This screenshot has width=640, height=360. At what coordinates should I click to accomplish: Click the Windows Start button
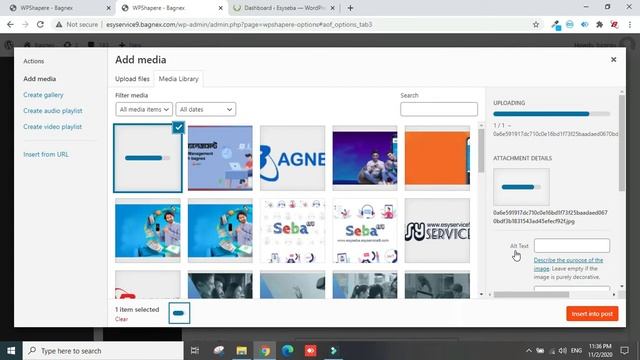coord(11,351)
